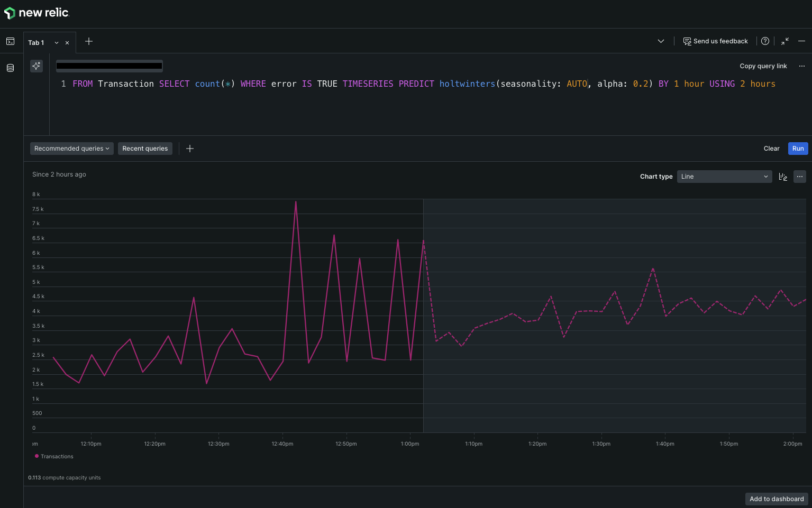The width and height of the screenshot is (812, 508).
Task: Click into the NRQL query editor line
Action: pos(424,84)
